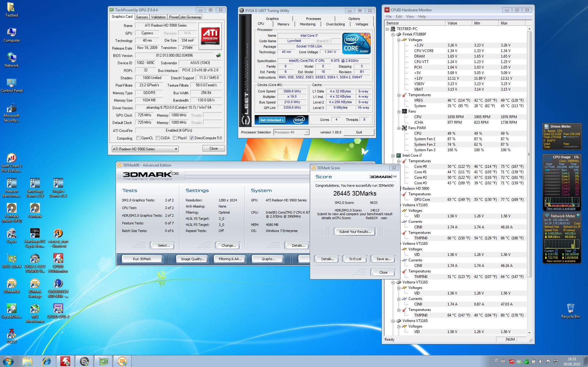
Task: Launch EVGA E-LEET Tuning Utility desktop icon
Action: pyautogui.click(x=35, y=263)
